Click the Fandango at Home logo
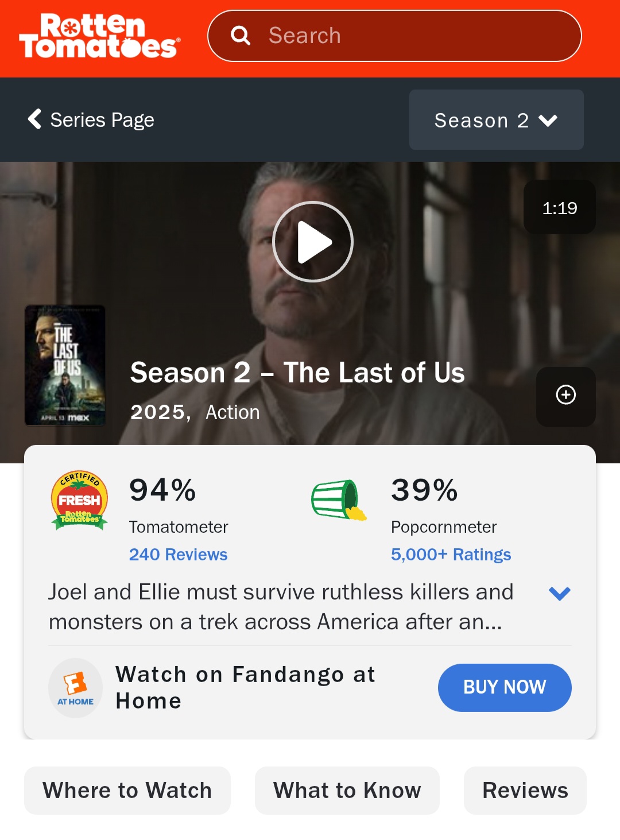This screenshot has height=840, width=620. pyautogui.click(x=75, y=688)
